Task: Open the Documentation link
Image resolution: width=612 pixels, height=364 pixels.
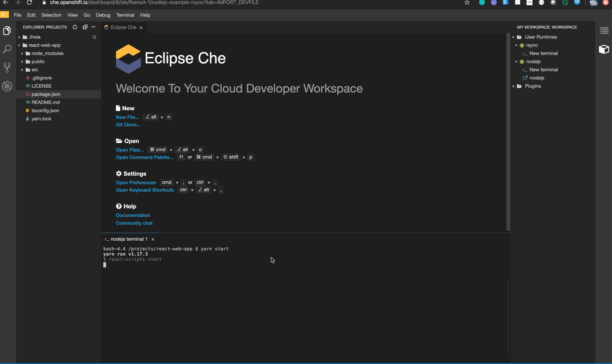Action: click(x=133, y=215)
